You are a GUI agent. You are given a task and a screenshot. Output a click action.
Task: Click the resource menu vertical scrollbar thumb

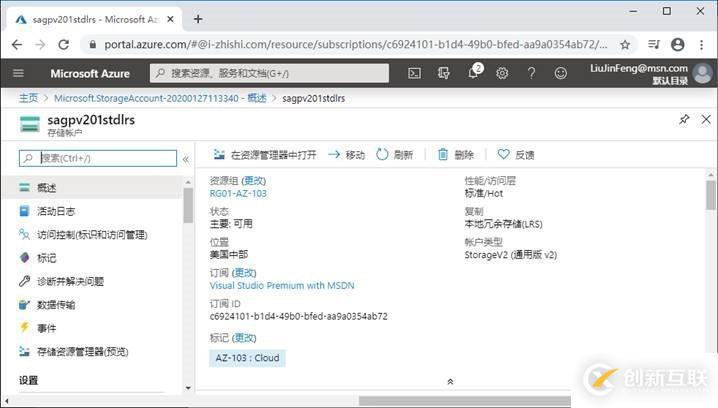pyautogui.click(x=188, y=205)
